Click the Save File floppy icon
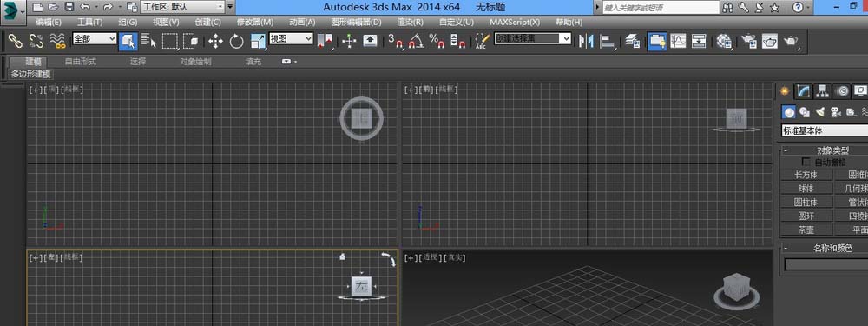The image size is (868, 326). tap(69, 7)
